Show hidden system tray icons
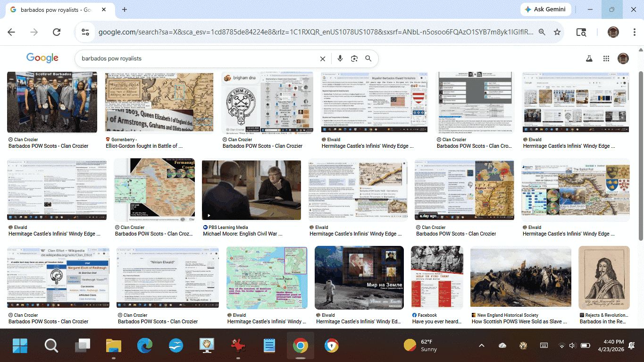 (482, 345)
